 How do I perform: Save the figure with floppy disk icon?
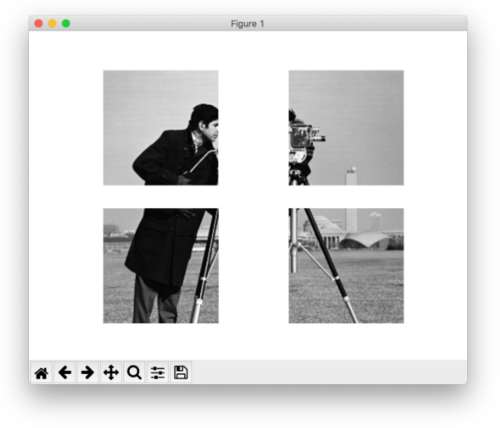(181, 373)
